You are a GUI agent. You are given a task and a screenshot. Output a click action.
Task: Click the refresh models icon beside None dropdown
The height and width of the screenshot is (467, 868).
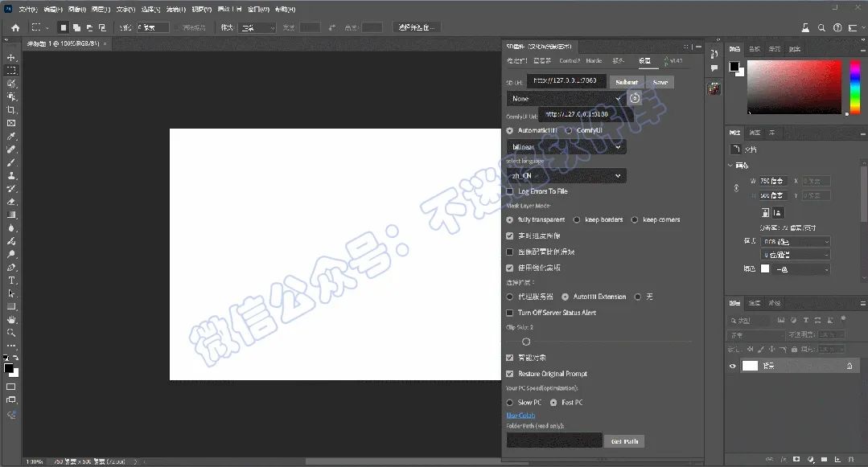(x=635, y=98)
